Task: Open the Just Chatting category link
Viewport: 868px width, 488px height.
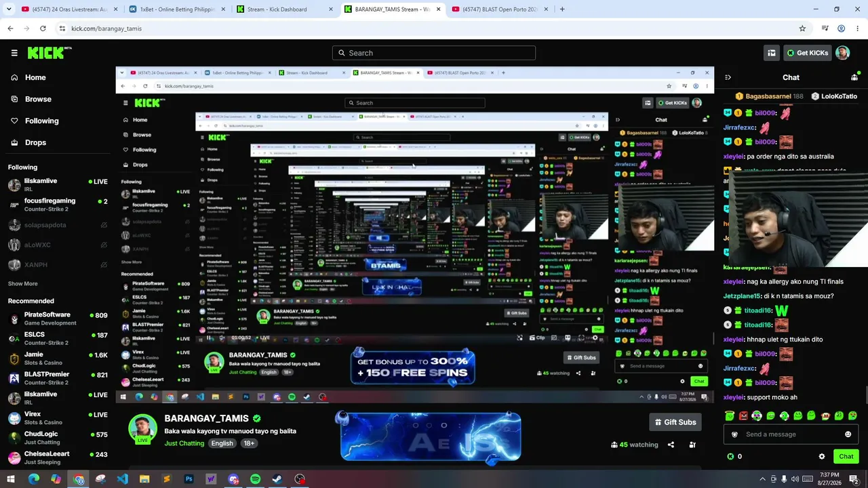Action: click(184, 443)
